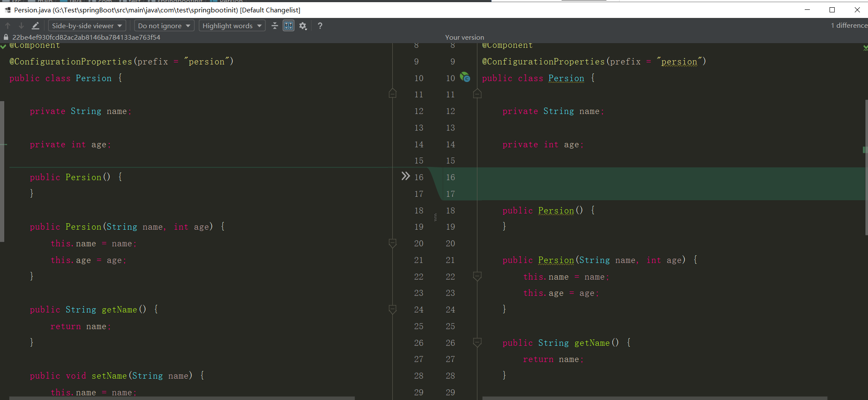The height and width of the screenshot is (400, 868).
Task: Select the pencil edit icon in toolbar
Action: point(35,26)
